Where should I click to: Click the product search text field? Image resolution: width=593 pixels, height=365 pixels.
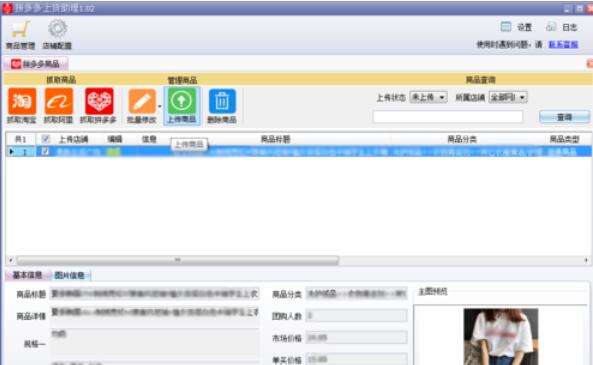[448, 117]
